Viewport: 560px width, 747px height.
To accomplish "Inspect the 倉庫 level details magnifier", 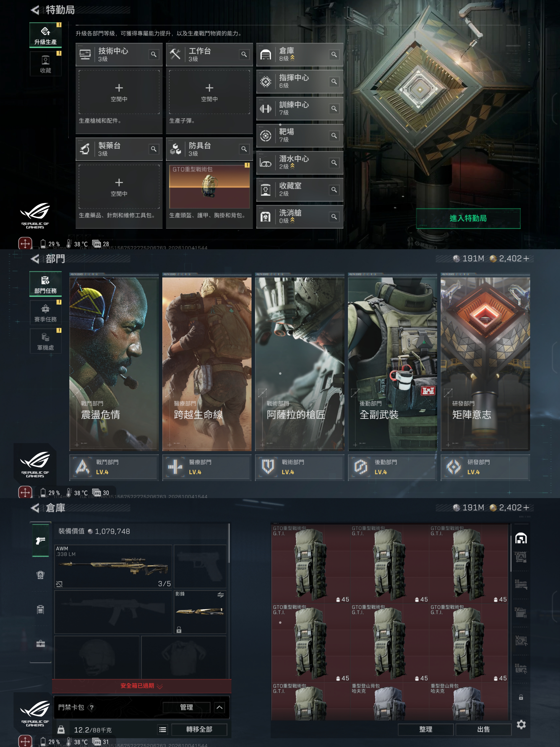I will [x=334, y=54].
